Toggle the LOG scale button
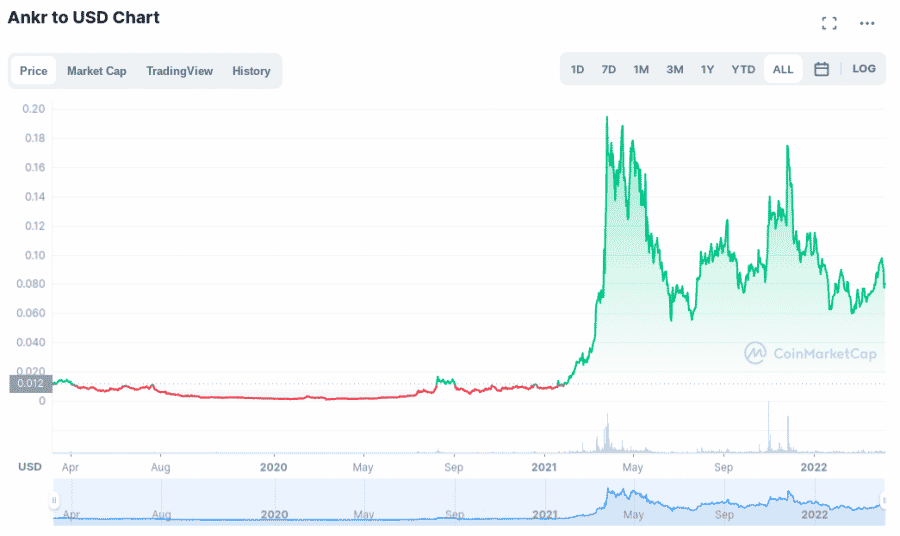 864,69
